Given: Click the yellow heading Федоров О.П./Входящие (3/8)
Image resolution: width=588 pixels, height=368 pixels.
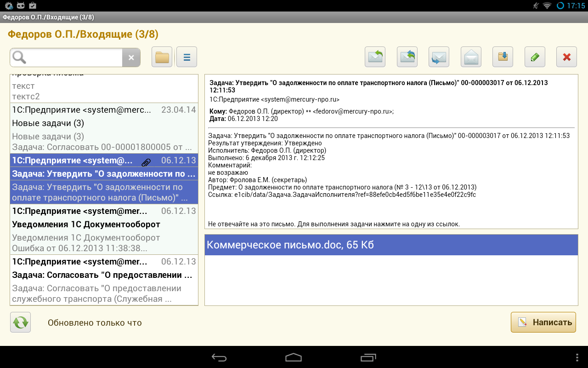Looking at the screenshot, I should click(83, 34).
